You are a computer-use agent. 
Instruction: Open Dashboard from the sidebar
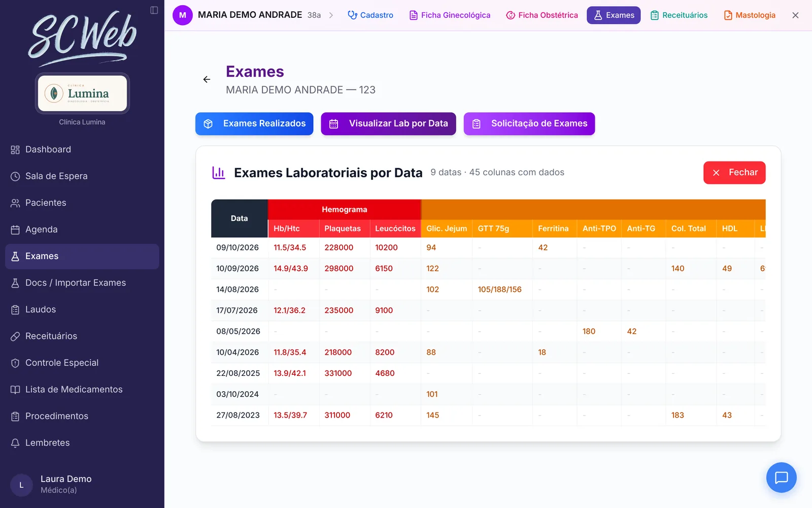82,149
